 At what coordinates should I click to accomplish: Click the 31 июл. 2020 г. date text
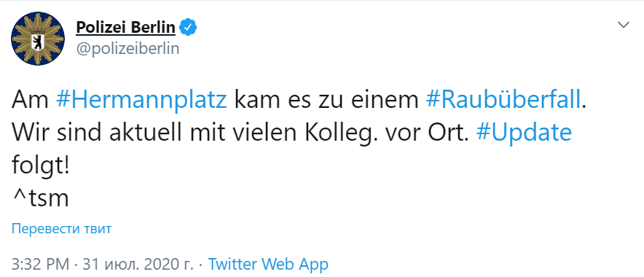(x=138, y=264)
